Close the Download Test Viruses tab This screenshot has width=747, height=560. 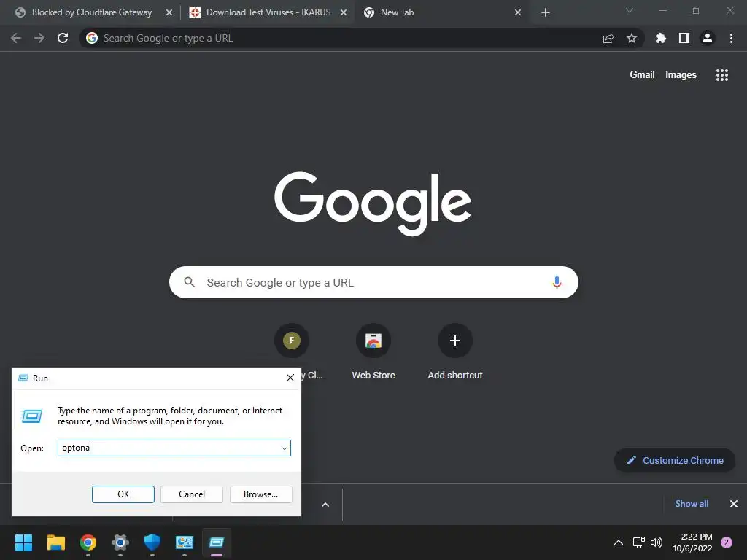pyautogui.click(x=344, y=13)
